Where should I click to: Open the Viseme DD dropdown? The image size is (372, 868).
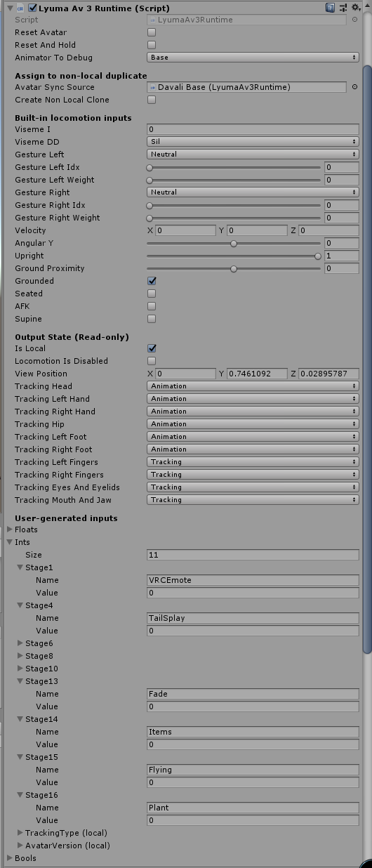(x=253, y=142)
